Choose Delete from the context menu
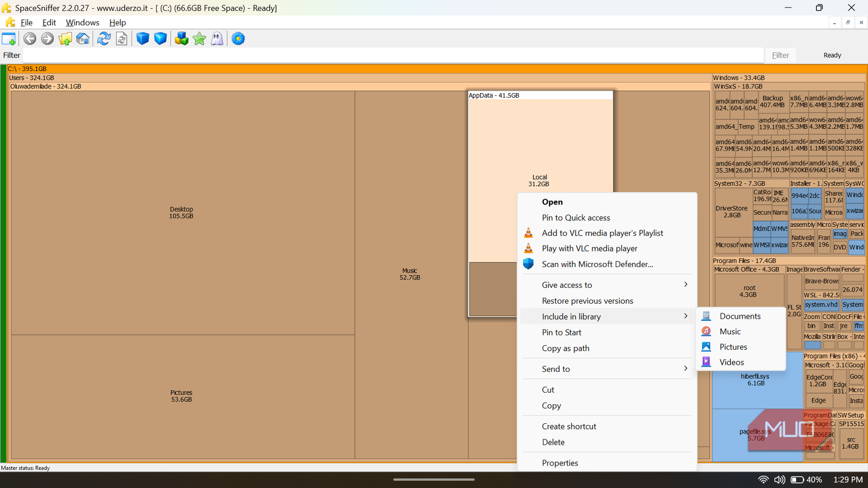Viewport: 868px width, 488px height. click(607, 442)
